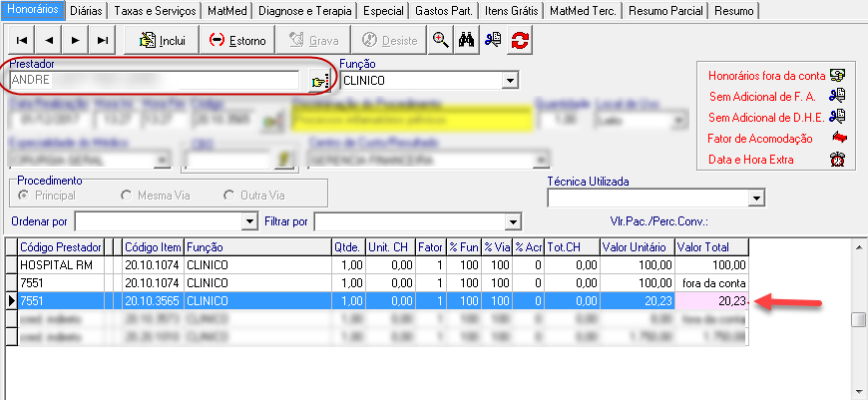Open the Especialidade do Médico dropdown

point(162,161)
